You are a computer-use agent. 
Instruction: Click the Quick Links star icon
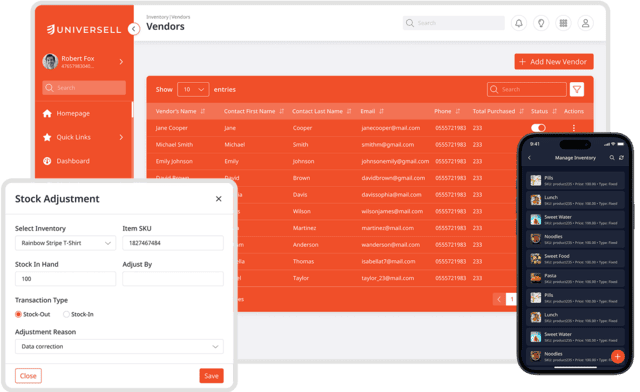coord(47,137)
